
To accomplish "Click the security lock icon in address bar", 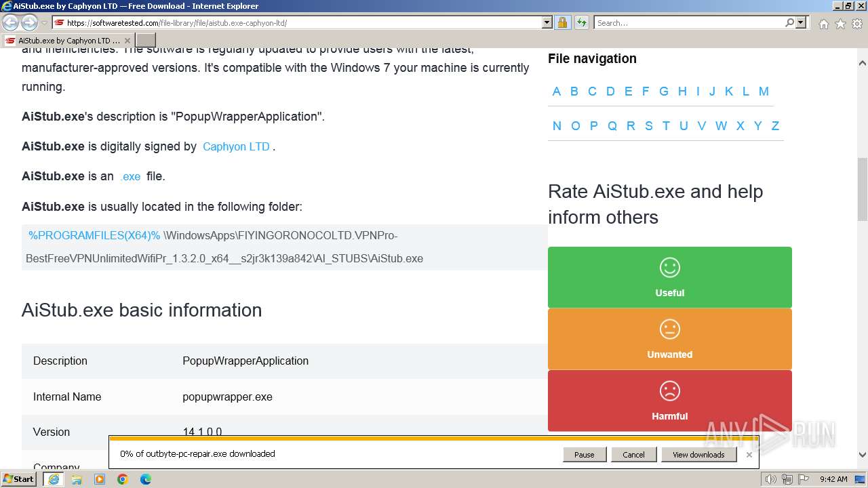I will (x=562, y=22).
